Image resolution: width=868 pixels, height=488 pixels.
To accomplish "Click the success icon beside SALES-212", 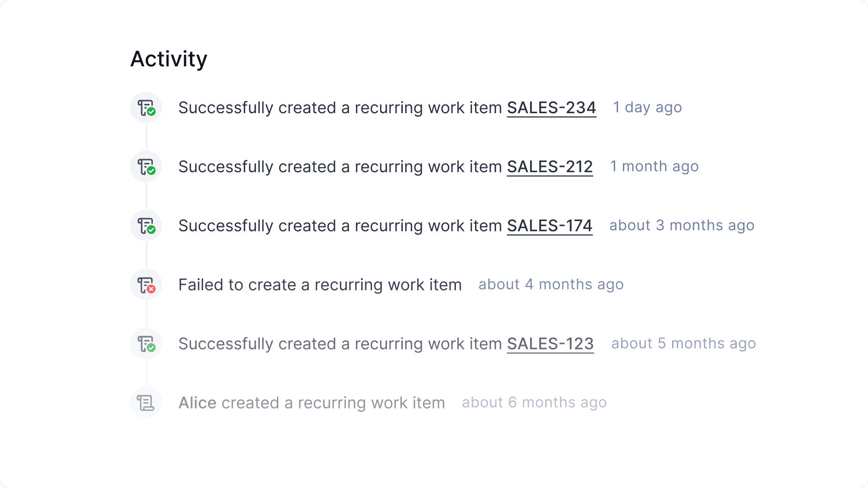I will pyautogui.click(x=145, y=166).
